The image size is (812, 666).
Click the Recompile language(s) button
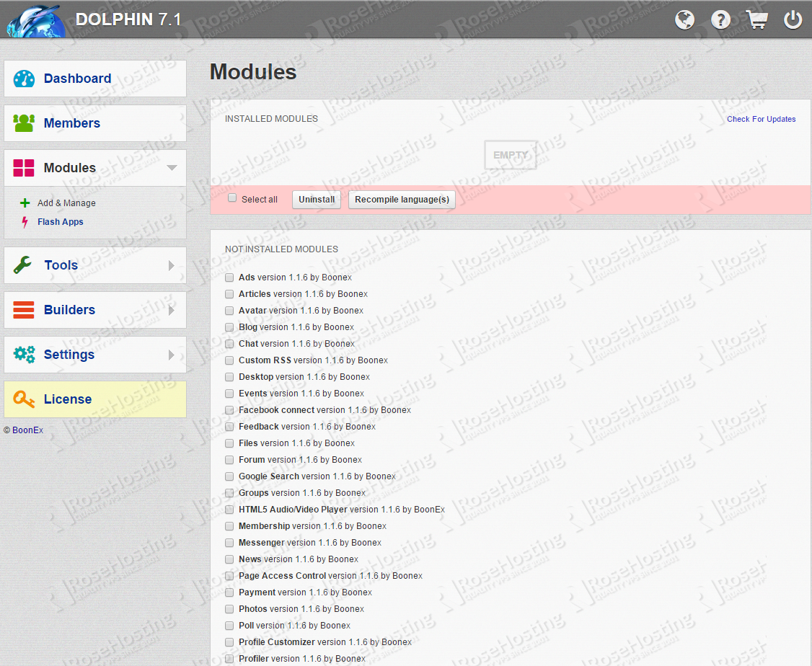pyautogui.click(x=402, y=200)
